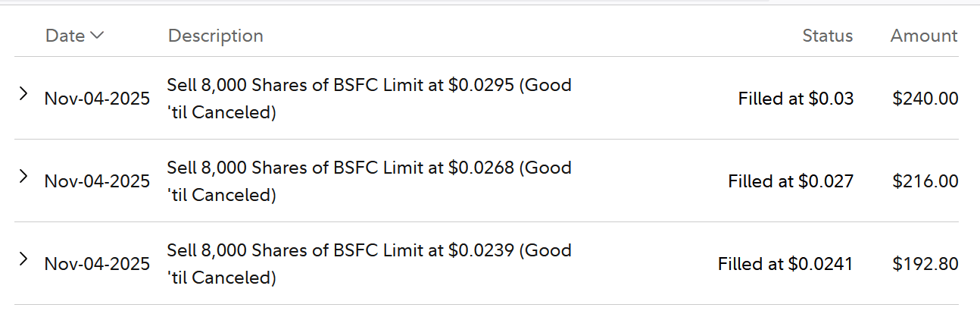Click the date of the $240.00 order
The height and width of the screenshot is (314, 980).
point(97,99)
